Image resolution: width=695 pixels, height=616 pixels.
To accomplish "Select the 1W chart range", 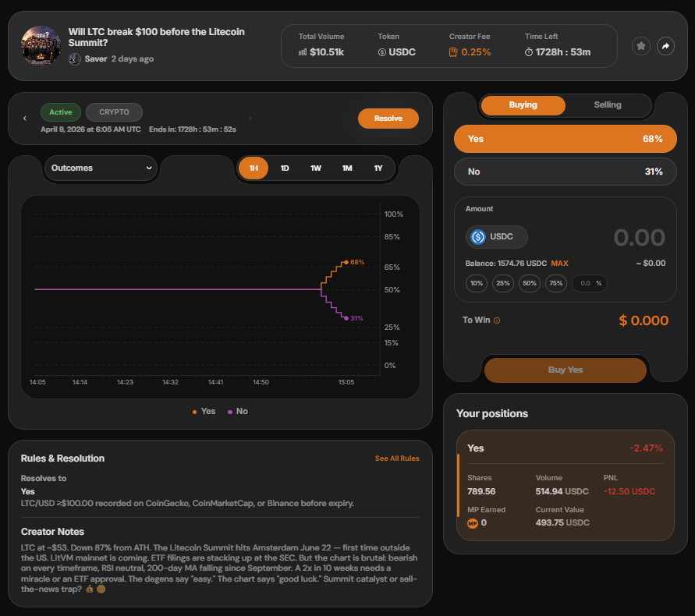I will pyautogui.click(x=316, y=168).
